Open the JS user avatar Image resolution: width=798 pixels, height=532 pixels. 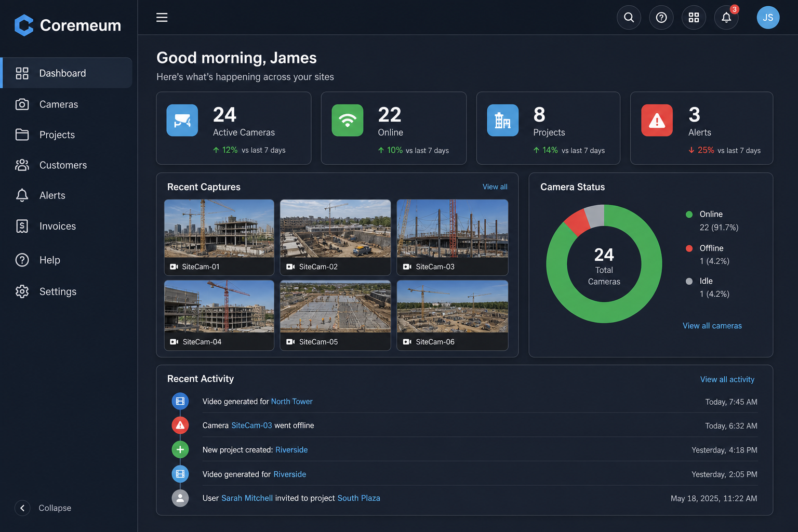768,18
